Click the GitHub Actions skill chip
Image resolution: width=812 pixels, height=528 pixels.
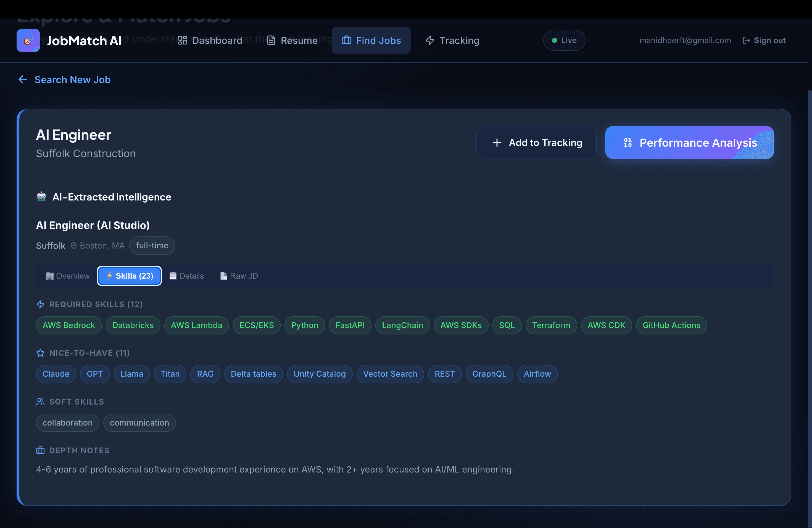pos(672,325)
